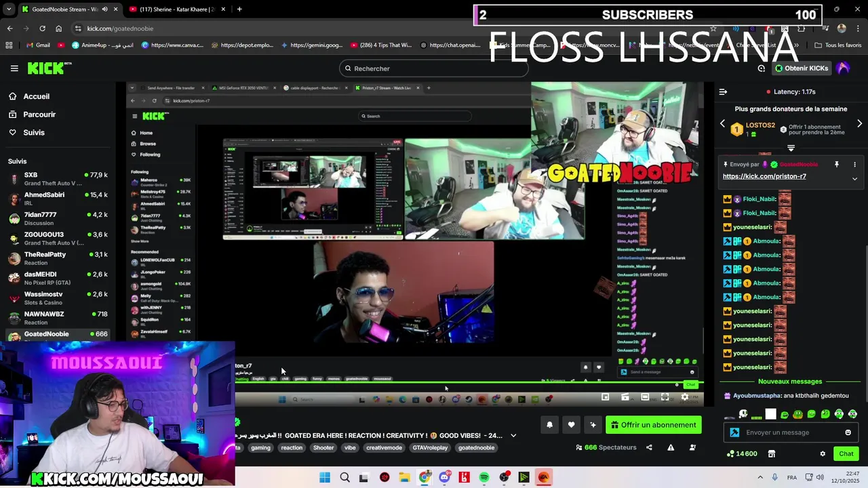Open the user-check icon beside report
The width and height of the screenshot is (868, 488).
(x=692, y=447)
